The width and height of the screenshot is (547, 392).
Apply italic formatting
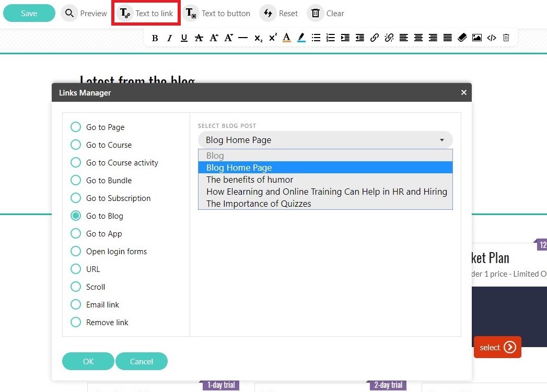point(170,38)
